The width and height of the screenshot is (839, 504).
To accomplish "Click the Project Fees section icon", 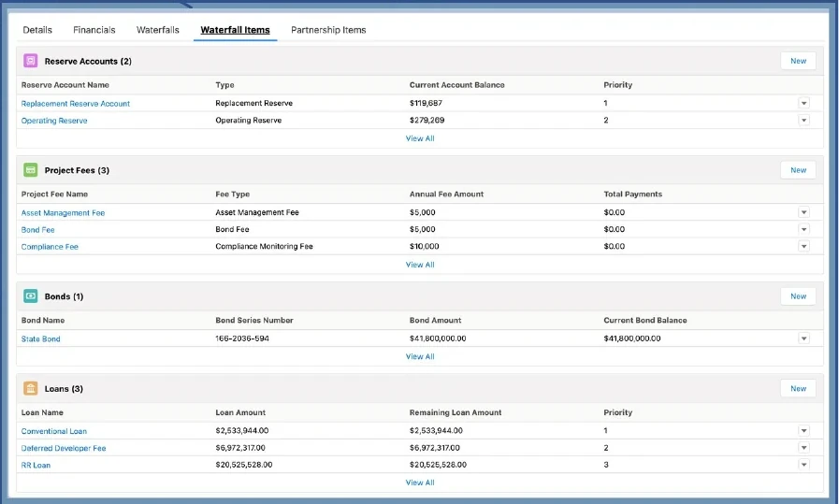I will 31,170.
